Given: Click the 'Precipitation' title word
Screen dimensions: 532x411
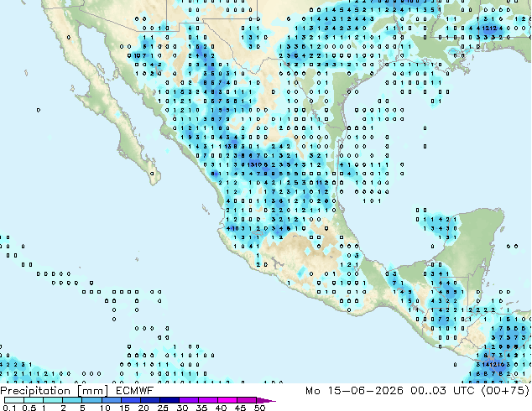Looking at the screenshot, I should pos(35,391).
